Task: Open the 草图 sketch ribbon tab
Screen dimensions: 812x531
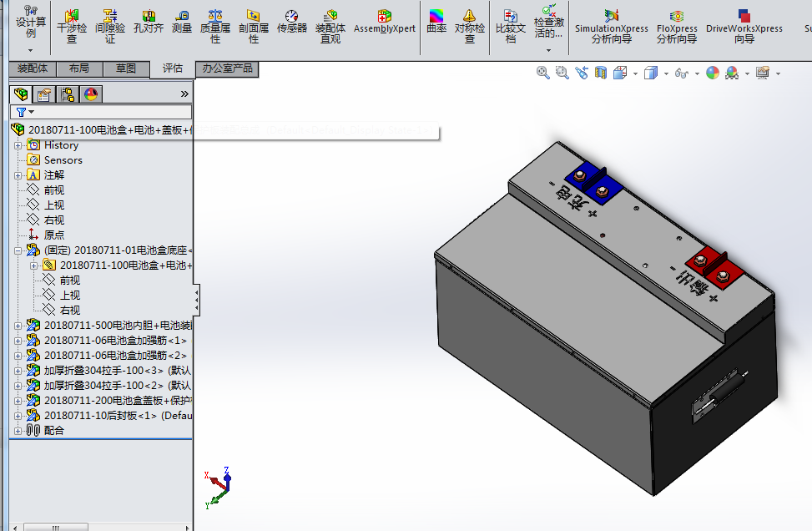Action: click(x=126, y=68)
